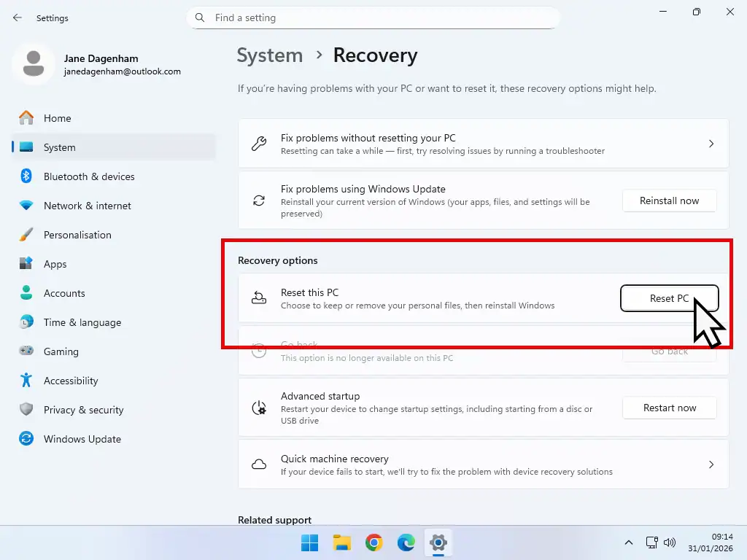Screen dimensions: 747x560
Task: Open Windows Update settings
Action: pos(82,439)
